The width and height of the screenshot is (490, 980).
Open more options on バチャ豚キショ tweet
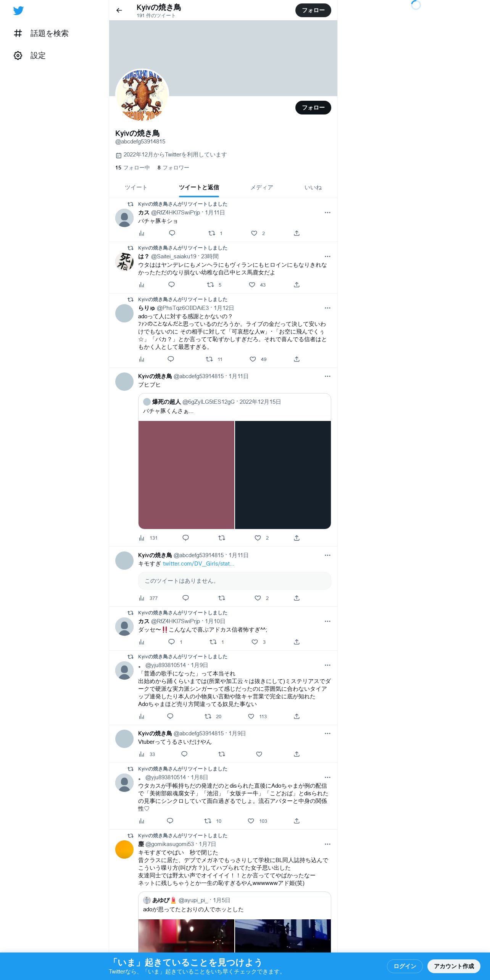point(327,213)
